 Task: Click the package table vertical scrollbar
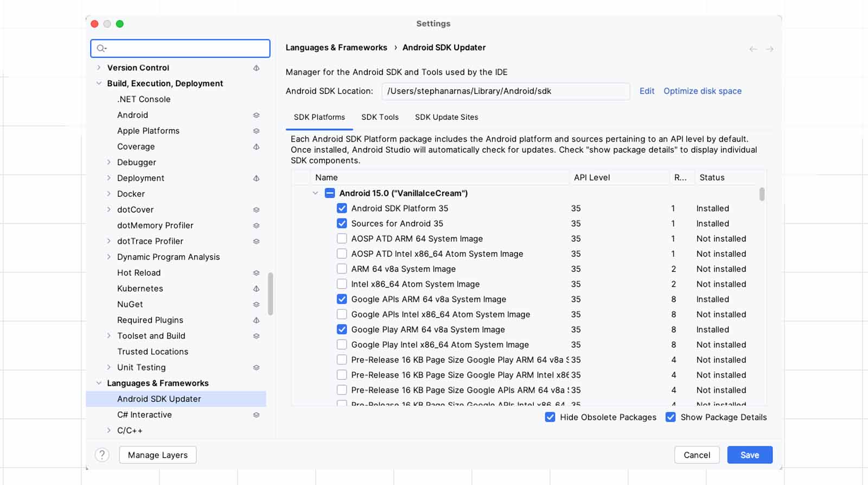click(x=762, y=194)
